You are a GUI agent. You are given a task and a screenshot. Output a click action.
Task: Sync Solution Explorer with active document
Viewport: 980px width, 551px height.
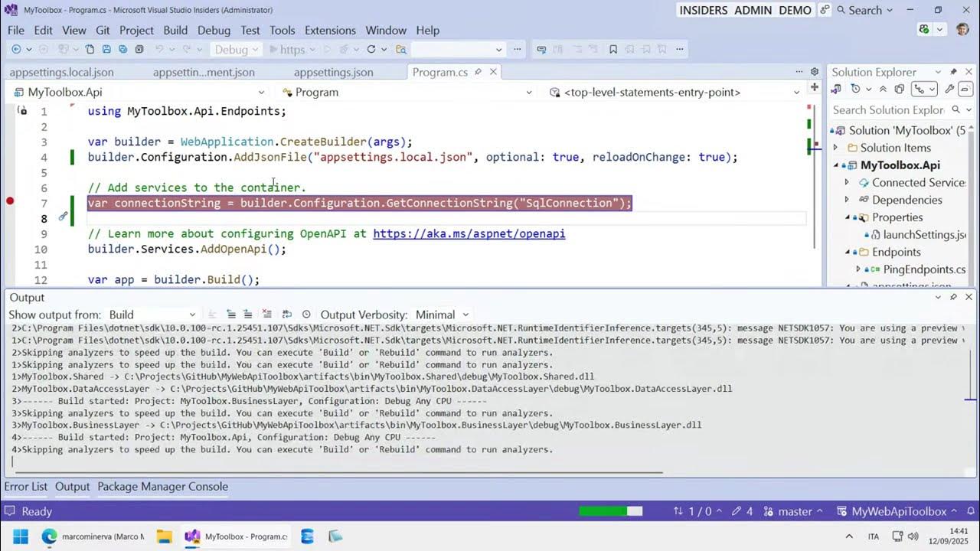pyautogui.click(x=836, y=90)
